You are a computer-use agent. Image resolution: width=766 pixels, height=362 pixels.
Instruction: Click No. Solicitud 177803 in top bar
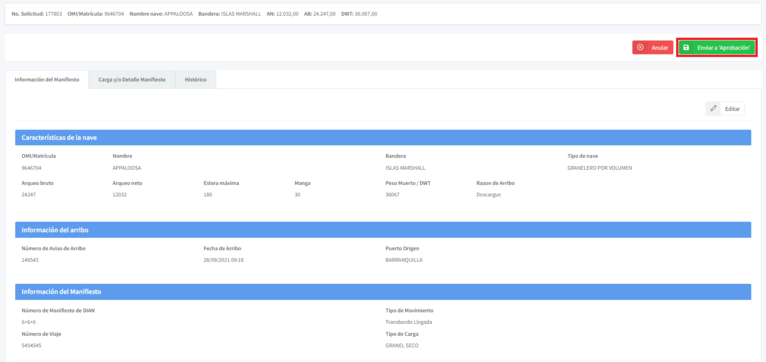(37, 14)
